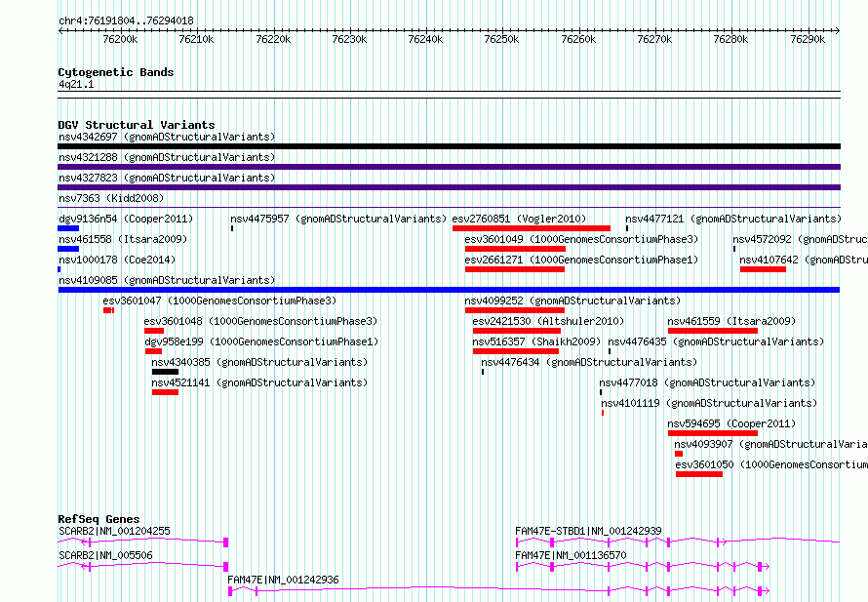
Task: Open esv2760851 (Vogler2010) variant
Action: tap(519, 219)
